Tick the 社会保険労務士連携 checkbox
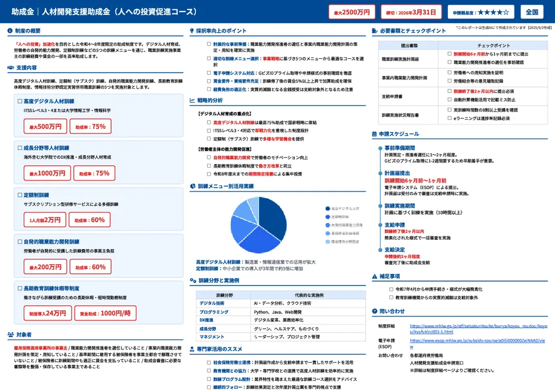Viewport: 555px width, 392px height. coord(209,363)
